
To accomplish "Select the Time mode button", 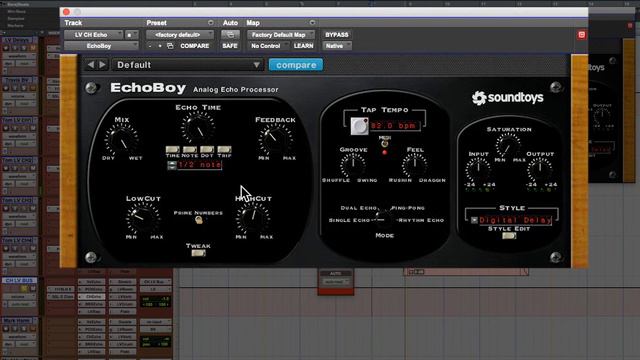I will click(172, 149).
